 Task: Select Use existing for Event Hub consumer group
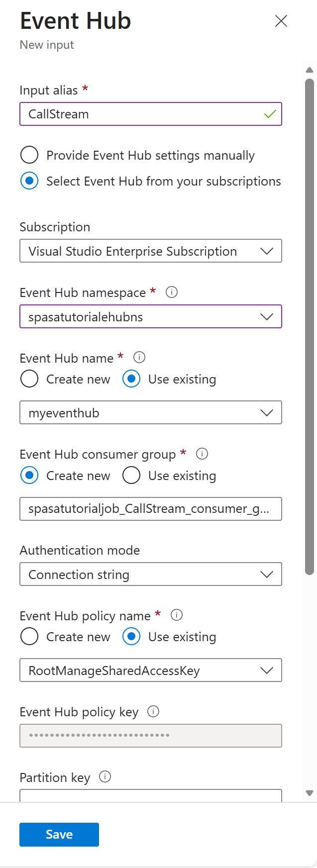[131, 475]
